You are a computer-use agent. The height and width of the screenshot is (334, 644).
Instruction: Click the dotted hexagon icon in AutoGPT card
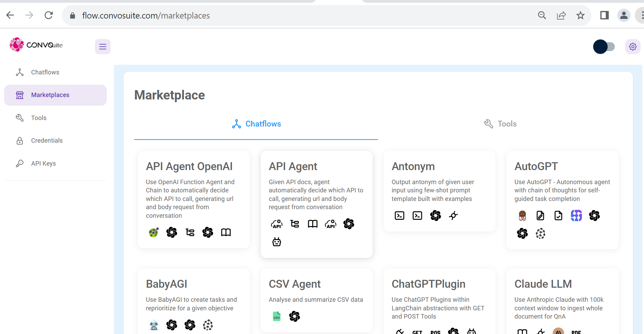(x=540, y=234)
